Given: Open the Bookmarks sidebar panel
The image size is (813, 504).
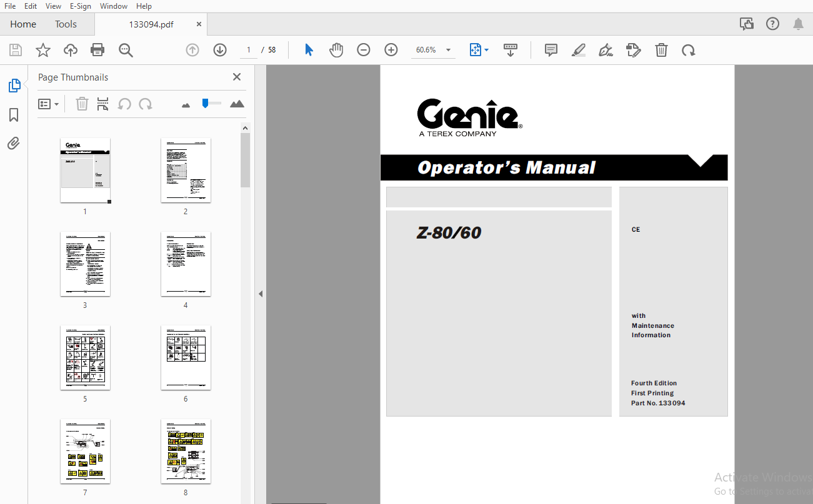Looking at the screenshot, I should [14, 115].
